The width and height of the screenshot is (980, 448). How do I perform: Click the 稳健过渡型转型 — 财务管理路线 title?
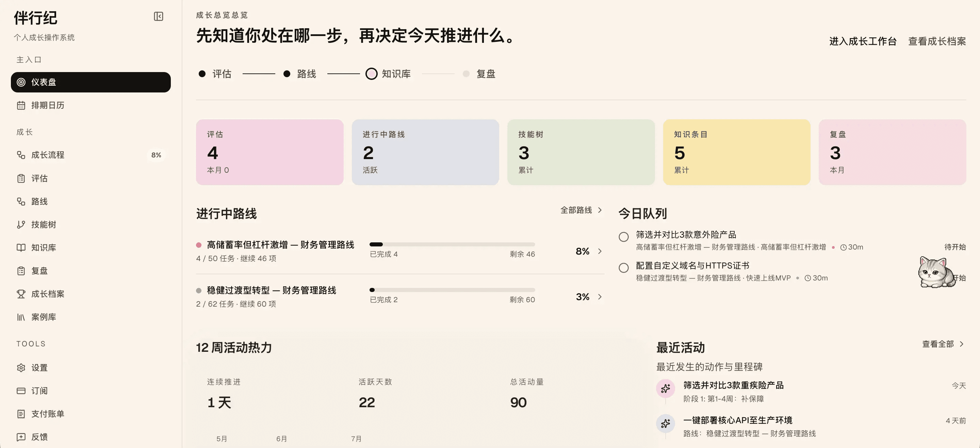[x=271, y=290]
